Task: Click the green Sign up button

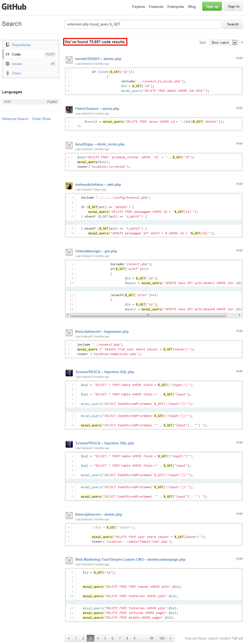Action: [212, 6]
